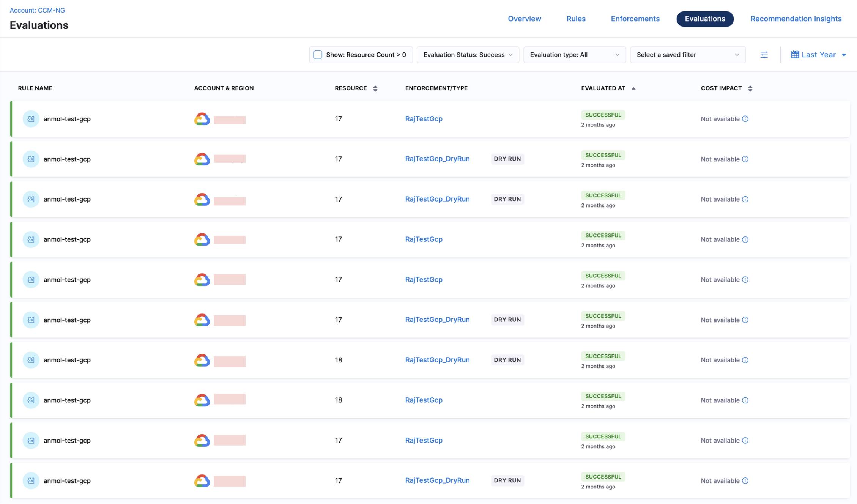Click the info icon in last row's Cost Impact
The height and width of the screenshot is (504, 857).
click(x=745, y=480)
